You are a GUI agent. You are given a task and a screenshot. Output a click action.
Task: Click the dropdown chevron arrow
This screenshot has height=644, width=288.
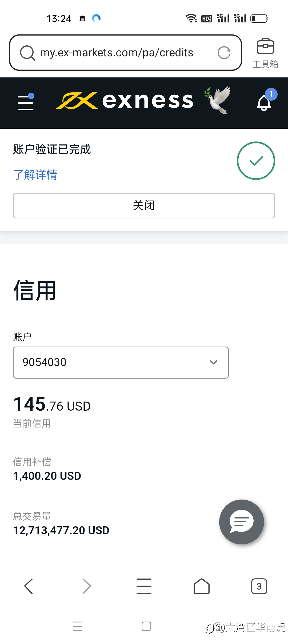[x=214, y=362]
